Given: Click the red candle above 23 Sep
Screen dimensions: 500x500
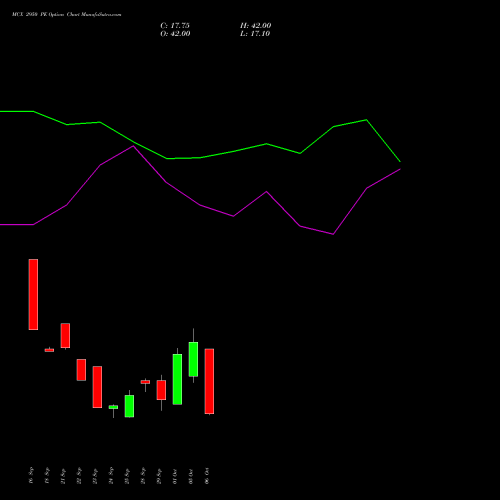Looking at the screenshot, I should click(x=97, y=387).
